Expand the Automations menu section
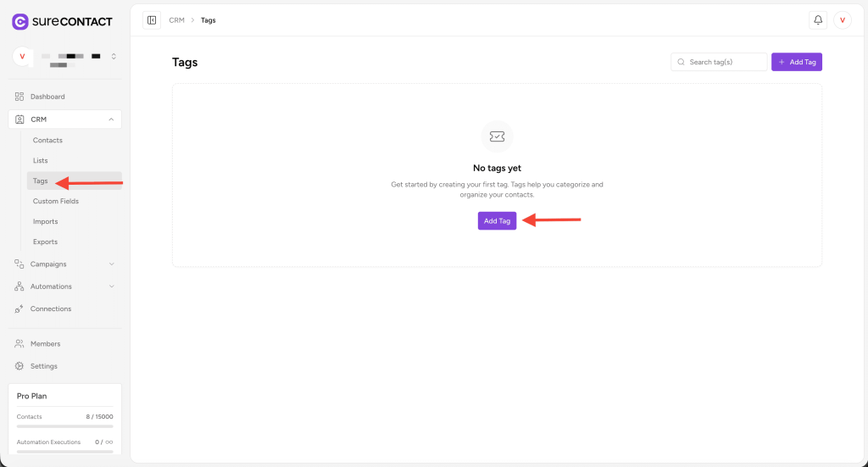This screenshot has height=467, width=868. (x=111, y=286)
